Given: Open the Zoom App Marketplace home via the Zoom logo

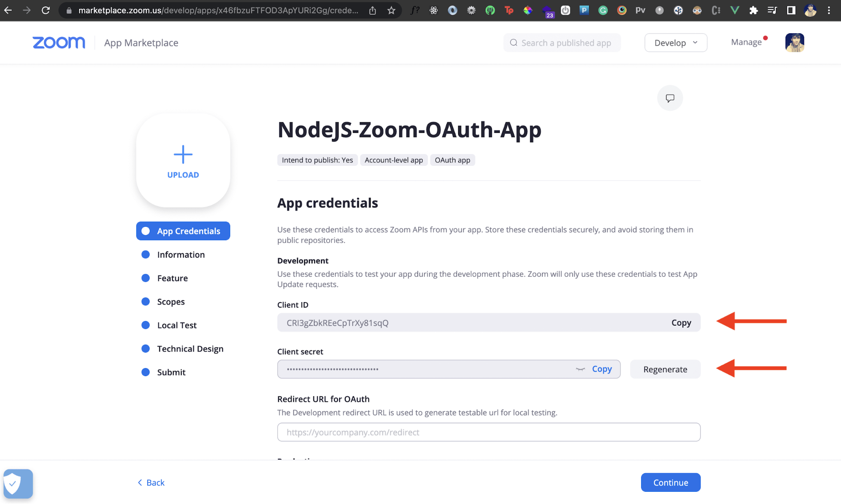Looking at the screenshot, I should pyautogui.click(x=58, y=42).
